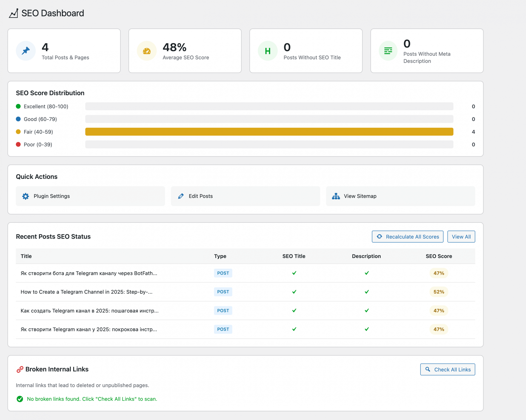Select the SEO Score column header
Image resolution: width=526 pixels, height=420 pixels.
[439, 256]
